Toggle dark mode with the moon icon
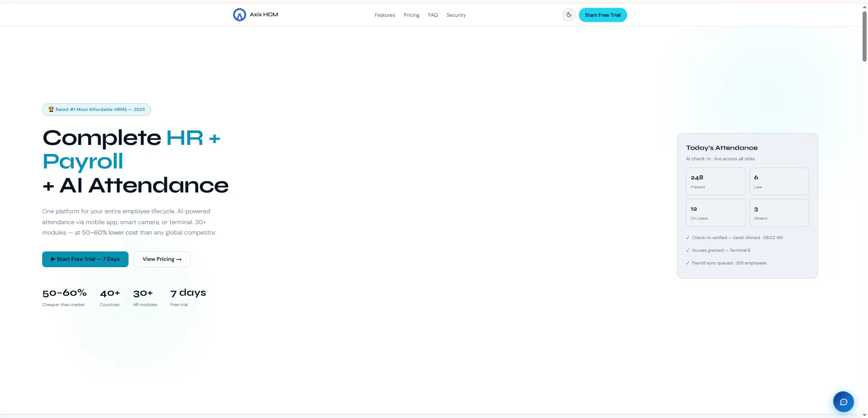 tap(569, 15)
